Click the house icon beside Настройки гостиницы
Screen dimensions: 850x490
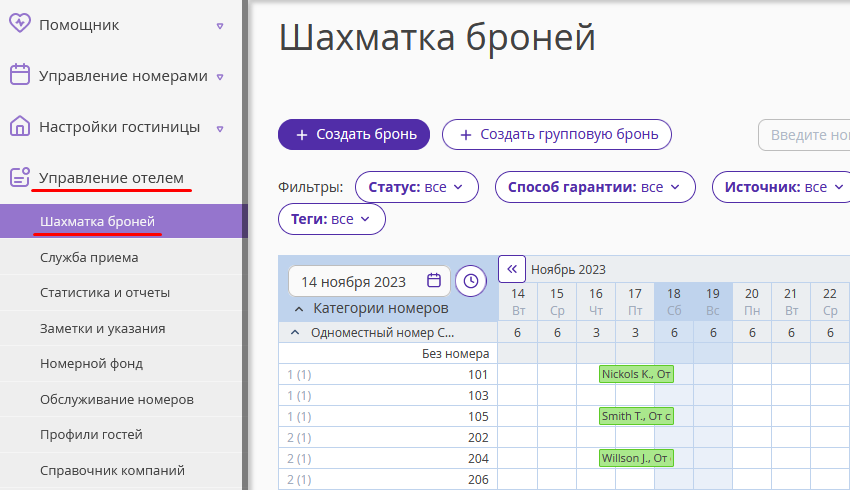click(20, 126)
